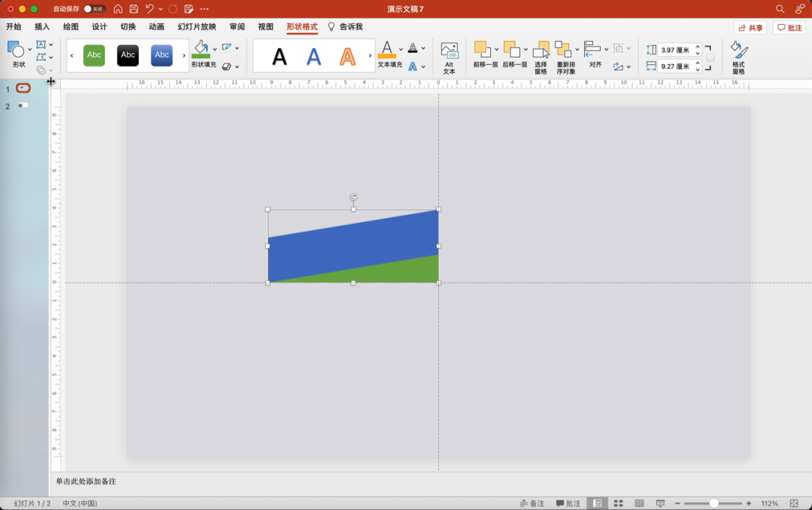
Task: Open the 形状填充 color dropdown arrow
Action: pos(215,49)
